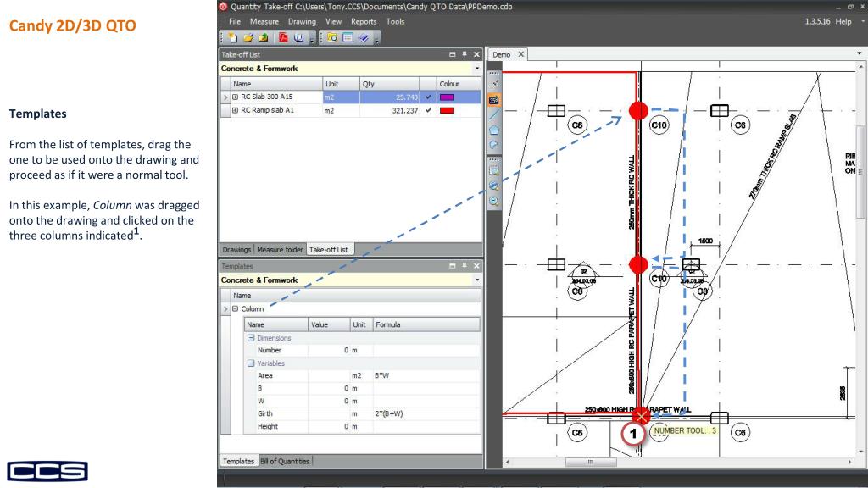
Task: Close the Demo drawing tab
Action: coord(521,54)
